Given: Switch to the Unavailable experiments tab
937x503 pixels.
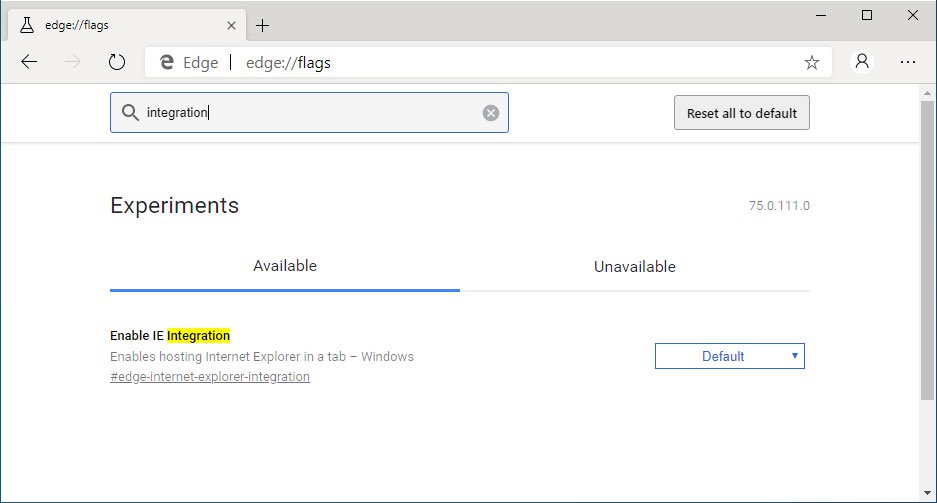Looking at the screenshot, I should pyautogui.click(x=635, y=266).
